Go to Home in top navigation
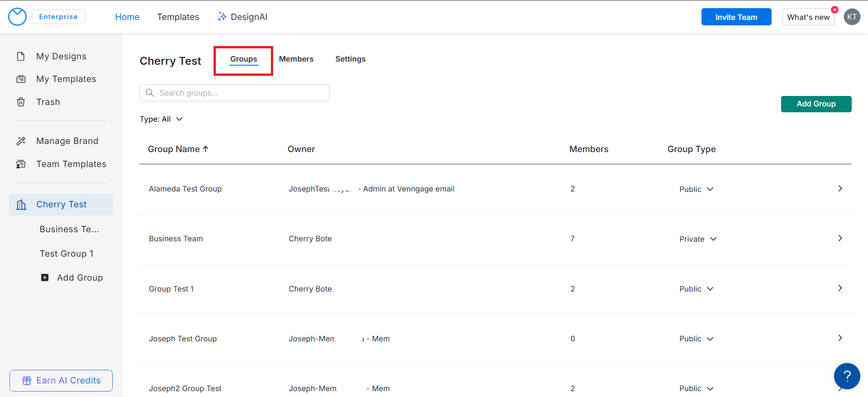The width and height of the screenshot is (868, 397). tap(127, 17)
